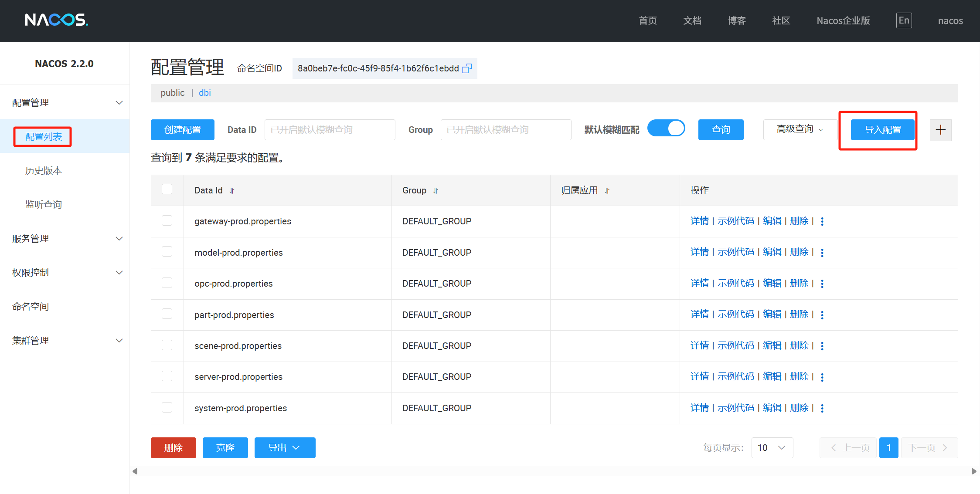Screen dimensions: 980x494
Task: Copy the namespace ID with copy icon
Action: click(x=466, y=68)
